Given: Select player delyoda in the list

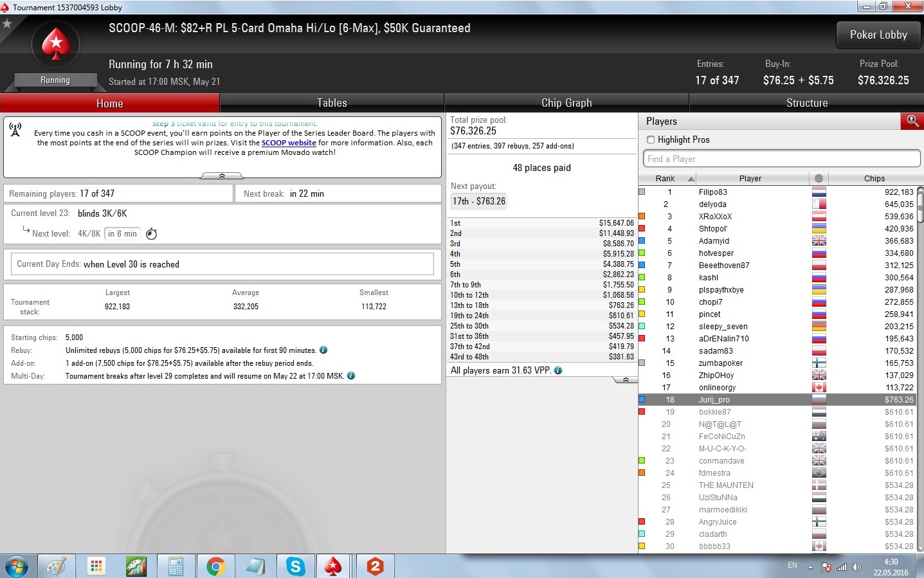Looking at the screenshot, I should coord(779,204).
